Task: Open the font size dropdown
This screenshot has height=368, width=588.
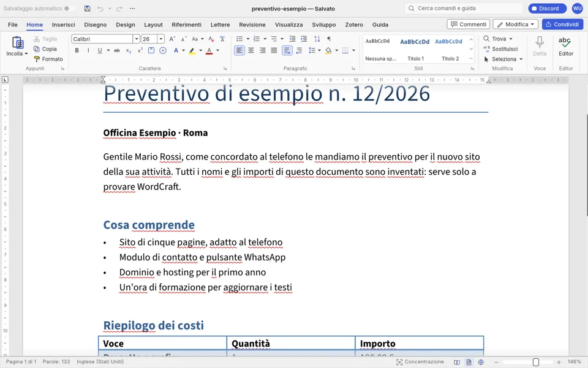Action: (161, 39)
